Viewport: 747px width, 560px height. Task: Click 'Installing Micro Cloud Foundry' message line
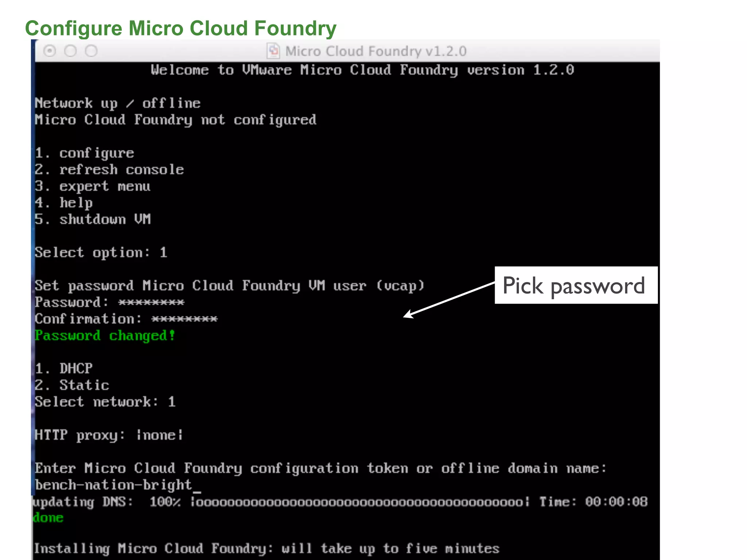coord(266,549)
